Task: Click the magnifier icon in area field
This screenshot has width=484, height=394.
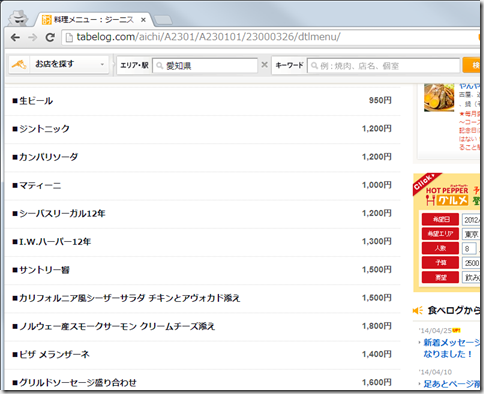Action: click(x=160, y=66)
